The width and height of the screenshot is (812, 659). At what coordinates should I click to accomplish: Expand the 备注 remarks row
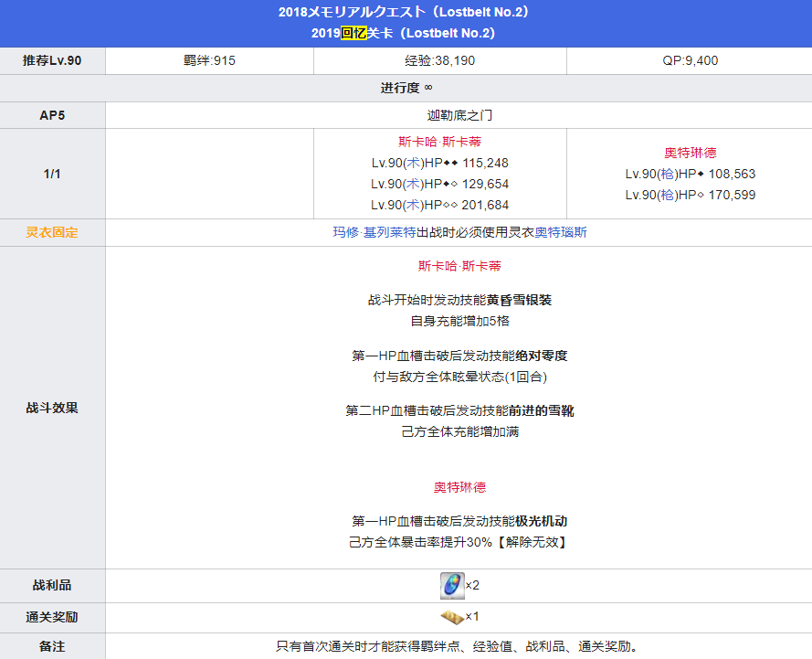pyautogui.click(x=52, y=644)
